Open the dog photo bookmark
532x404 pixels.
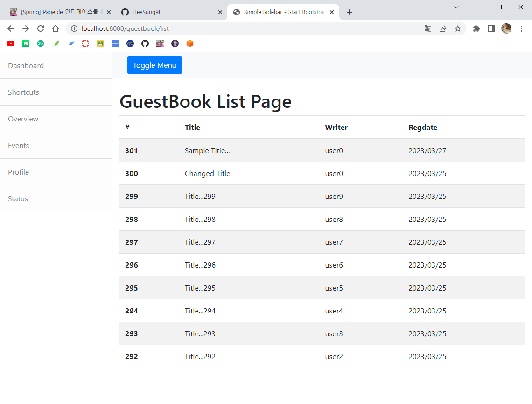click(160, 43)
